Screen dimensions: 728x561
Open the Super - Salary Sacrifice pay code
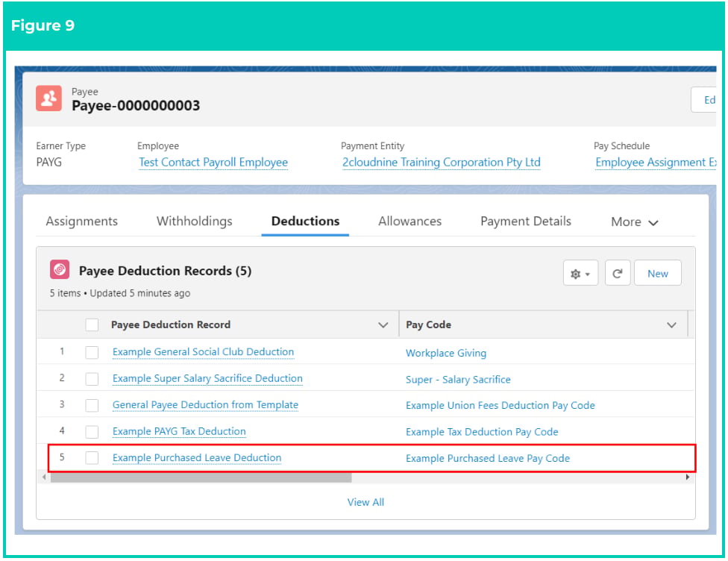click(x=458, y=380)
